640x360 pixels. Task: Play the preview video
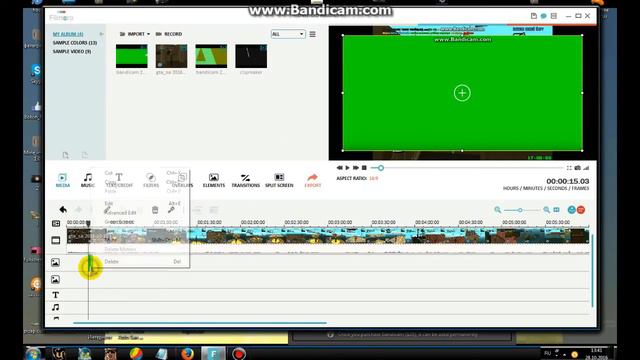tap(347, 168)
